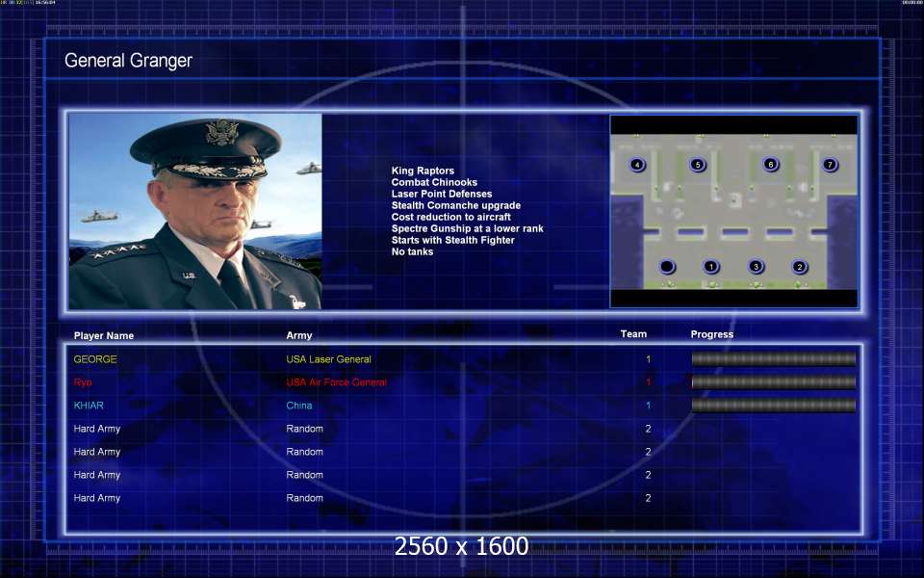Click GEORGE's loading progress bar
This screenshot has height=578, width=924.
[x=773, y=359]
